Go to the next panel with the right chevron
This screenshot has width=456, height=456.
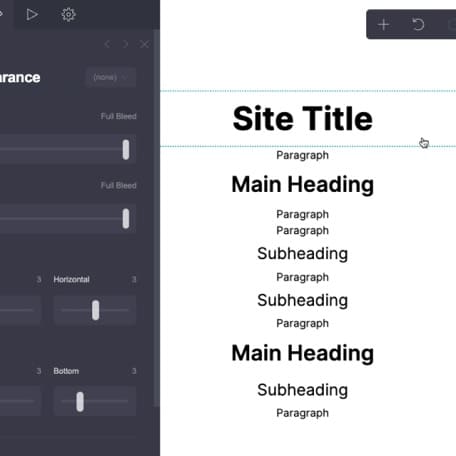(125, 44)
